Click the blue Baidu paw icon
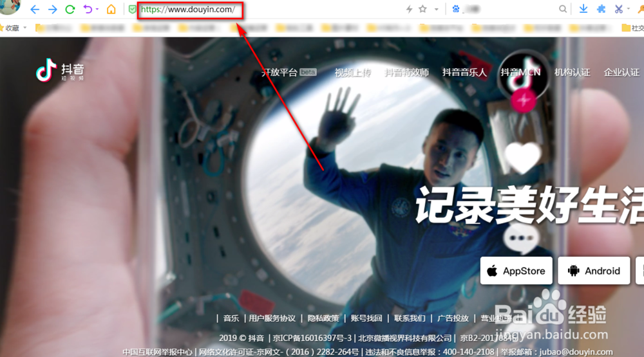Image resolution: width=644 pixels, height=357 pixels. click(455, 9)
